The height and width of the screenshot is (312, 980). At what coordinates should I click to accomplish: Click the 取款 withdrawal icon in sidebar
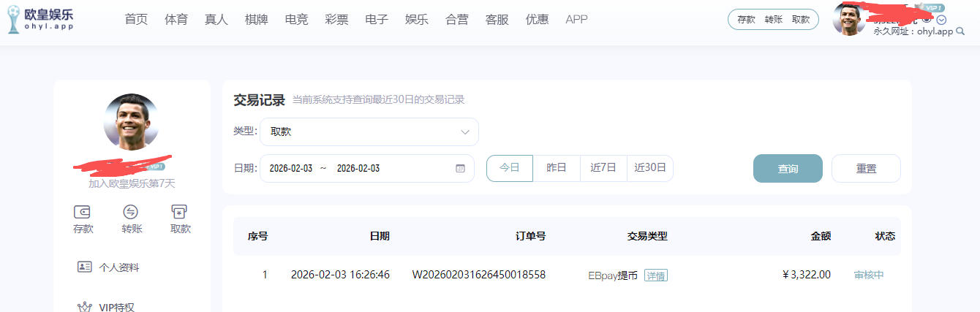(179, 212)
